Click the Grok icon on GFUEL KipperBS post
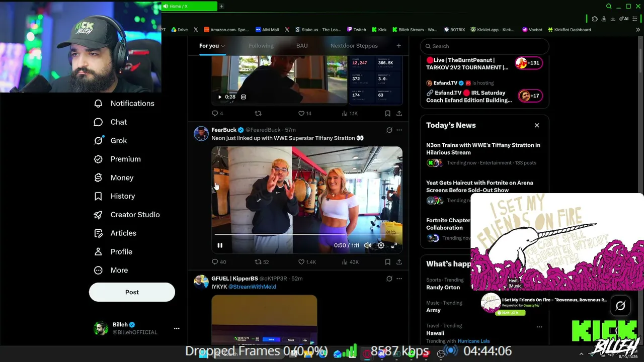Image resolution: width=644 pixels, height=362 pixels. click(389, 279)
